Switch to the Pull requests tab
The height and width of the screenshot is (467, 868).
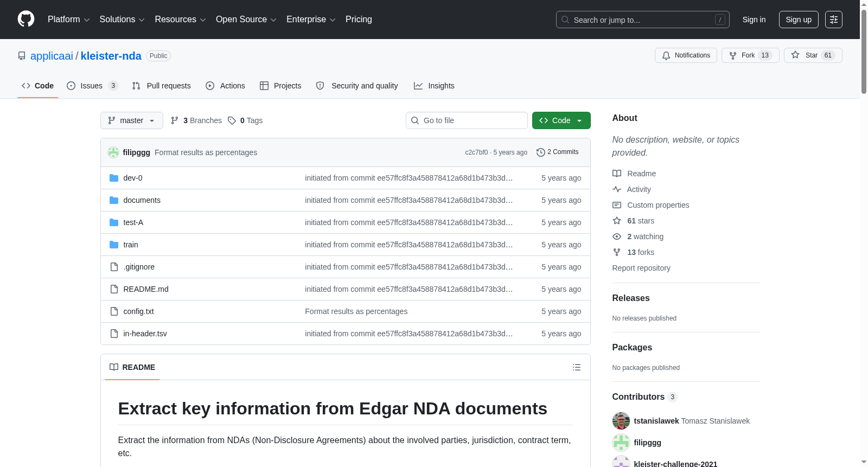(x=162, y=86)
